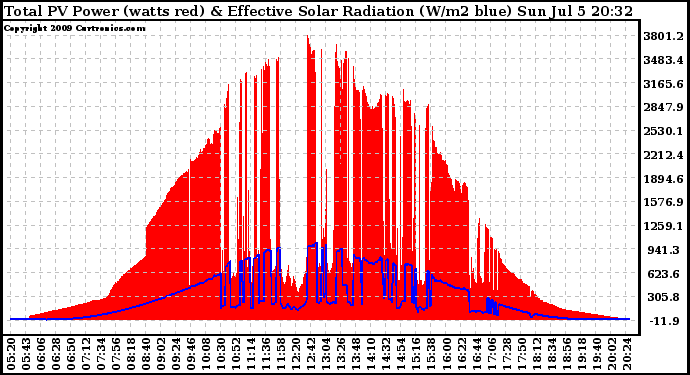Select the 13:04 time label
690x375 pixels.
(x=326, y=354)
